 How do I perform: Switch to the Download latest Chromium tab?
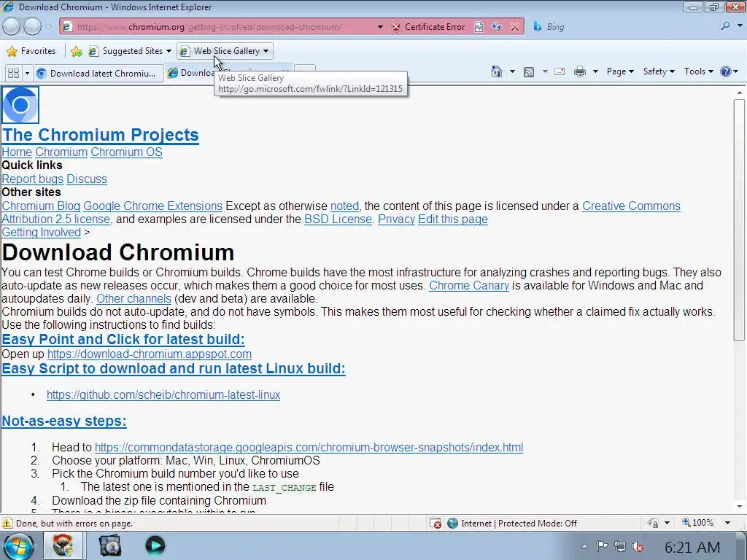[98, 74]
